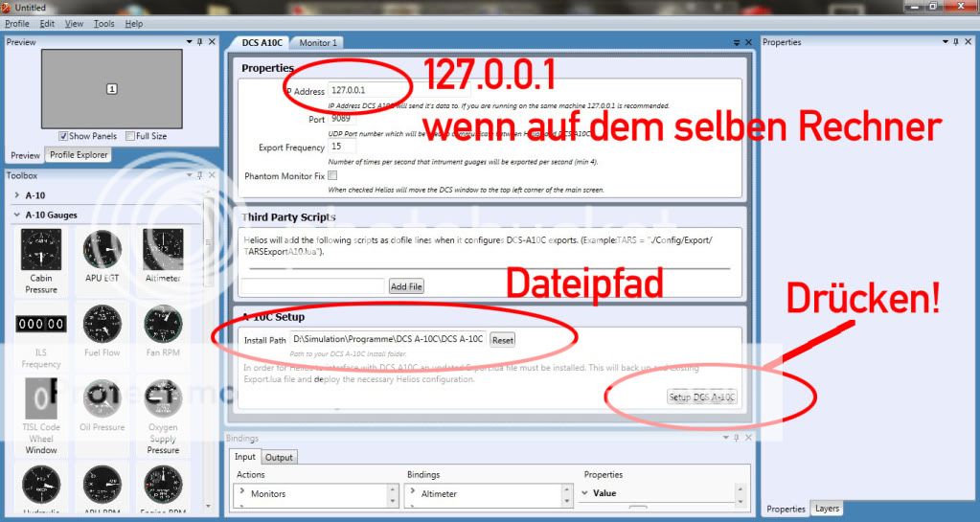This screenshot has height=522, width=980.
Task: Switch to the Bindings Input tab
Action: [x=245, y=457]
